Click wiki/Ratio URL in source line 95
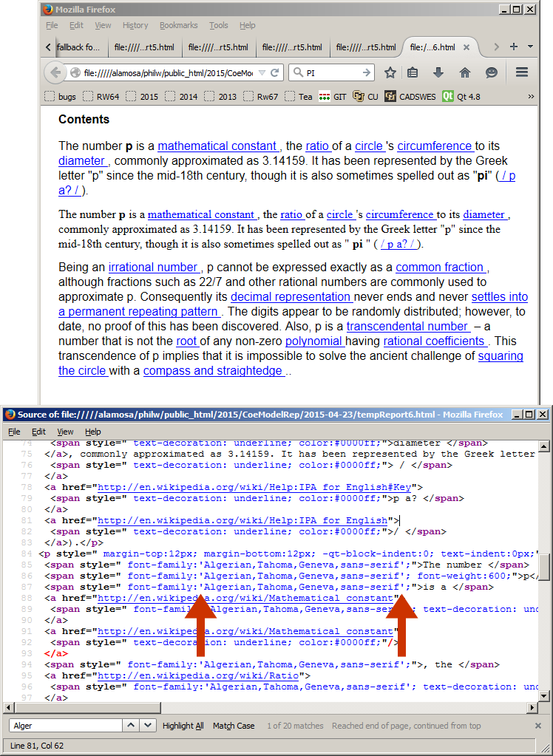 pyautogui.click(x=198, y=675)
